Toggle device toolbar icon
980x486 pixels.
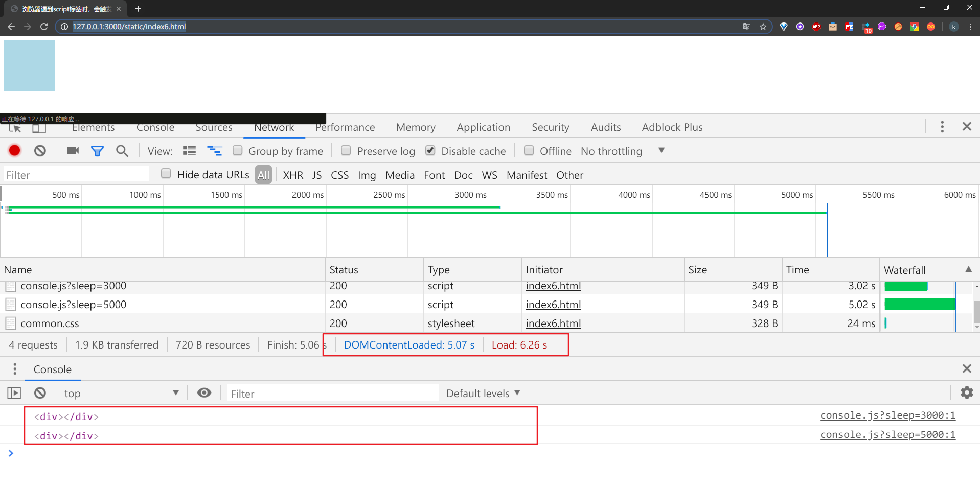click(x=39, y=128)
